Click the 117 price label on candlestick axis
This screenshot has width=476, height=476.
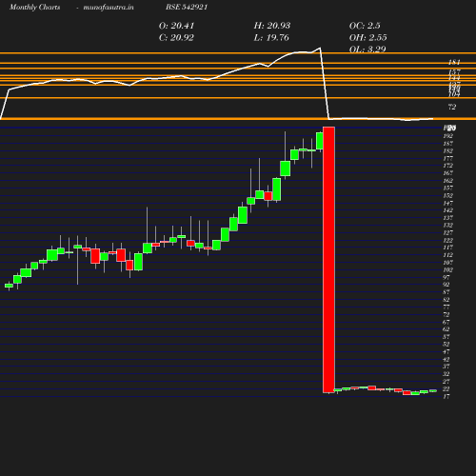click(x=448, y=248)
